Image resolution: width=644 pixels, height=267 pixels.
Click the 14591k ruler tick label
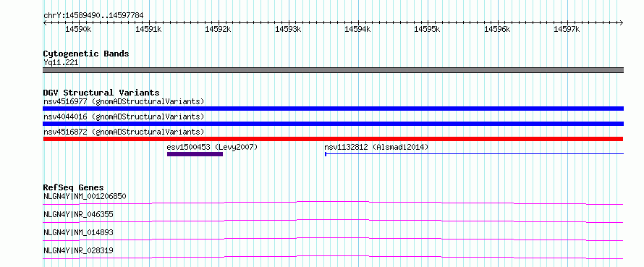pyautogui.click(x=148, y=29)
